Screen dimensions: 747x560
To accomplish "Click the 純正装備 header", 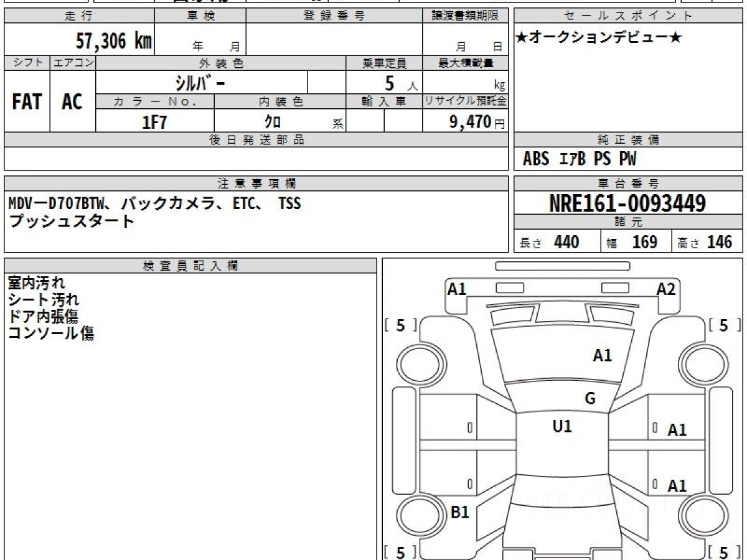I will click(x=628, y=140).
